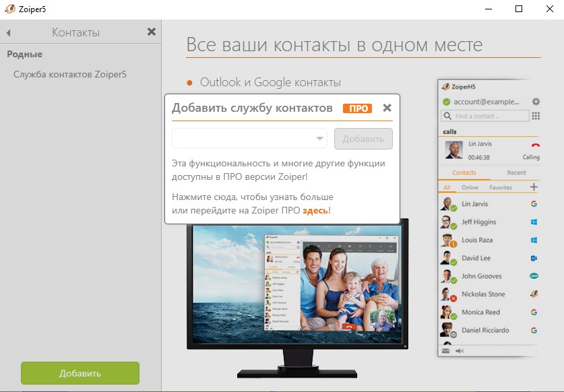This screenshot has width=564, height=392.
Task: Minimize the Zoiper5 window
Action: coord(489,9)
